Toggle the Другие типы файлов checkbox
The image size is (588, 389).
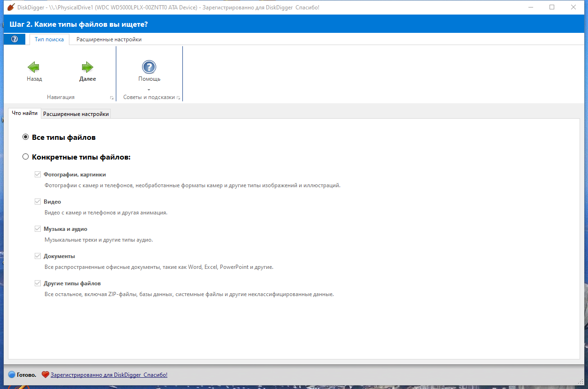point(38,283)
